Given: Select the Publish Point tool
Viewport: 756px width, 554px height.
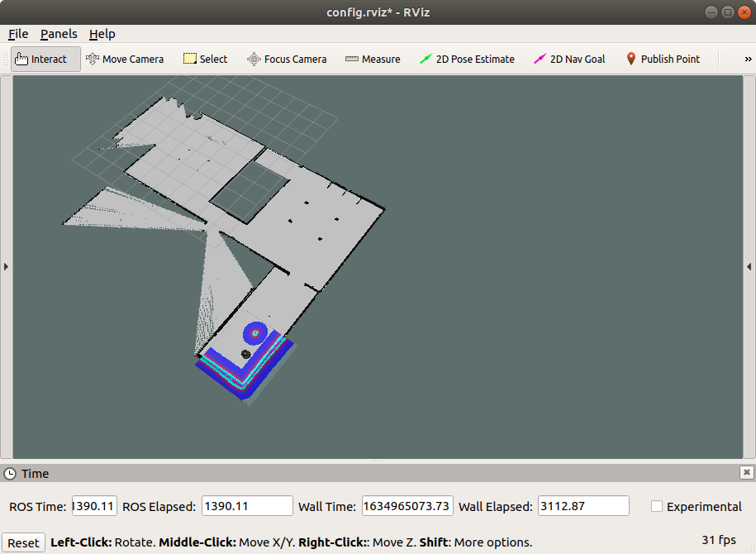Looking at the screenshot, I should 663,59.
